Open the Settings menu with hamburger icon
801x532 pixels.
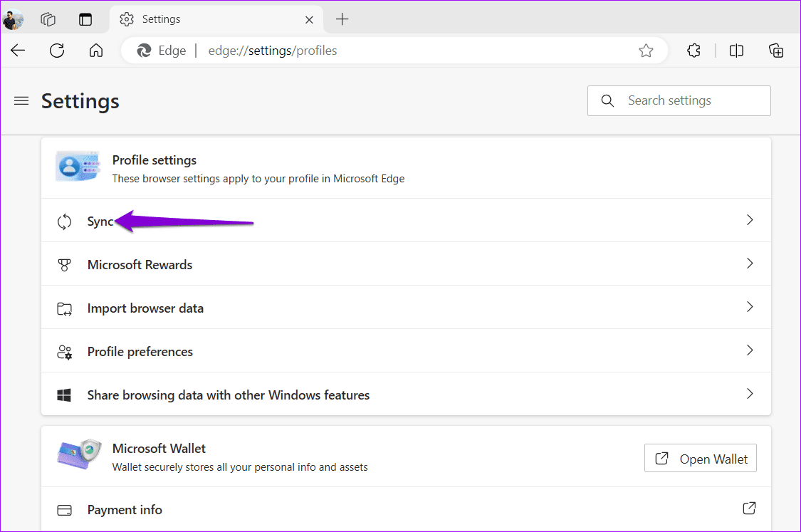[x=21, y=100]
